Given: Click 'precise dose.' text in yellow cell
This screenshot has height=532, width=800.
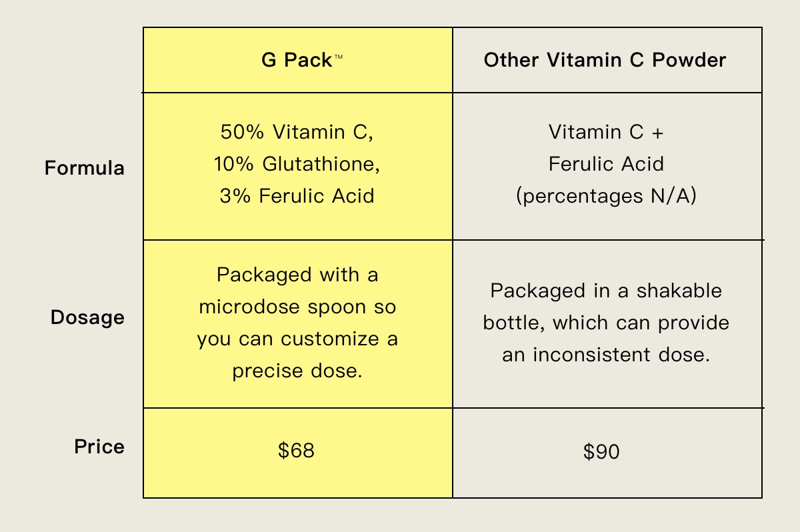Looking at the screenshot, I should click(x=297, y=371).
